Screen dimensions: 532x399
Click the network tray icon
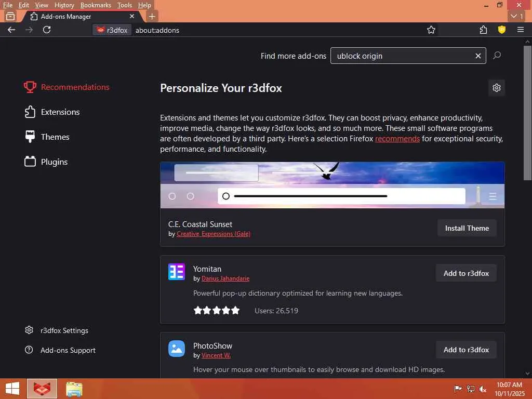[470, 389]
